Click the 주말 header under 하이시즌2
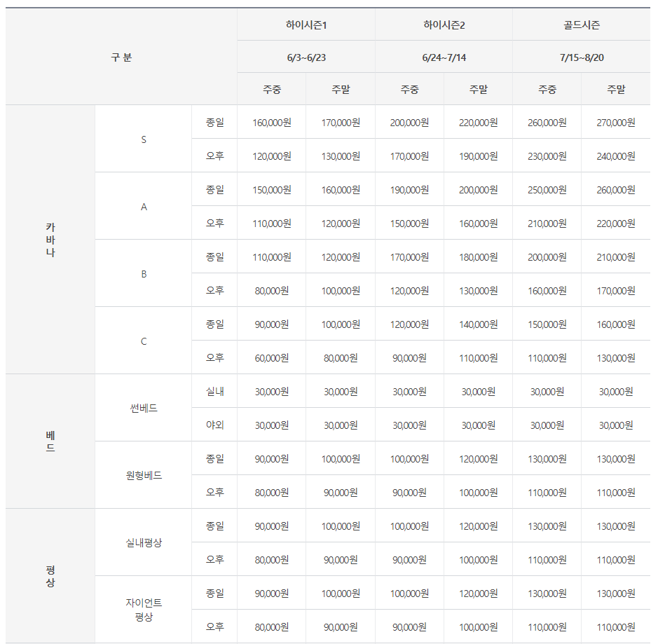 478,90
